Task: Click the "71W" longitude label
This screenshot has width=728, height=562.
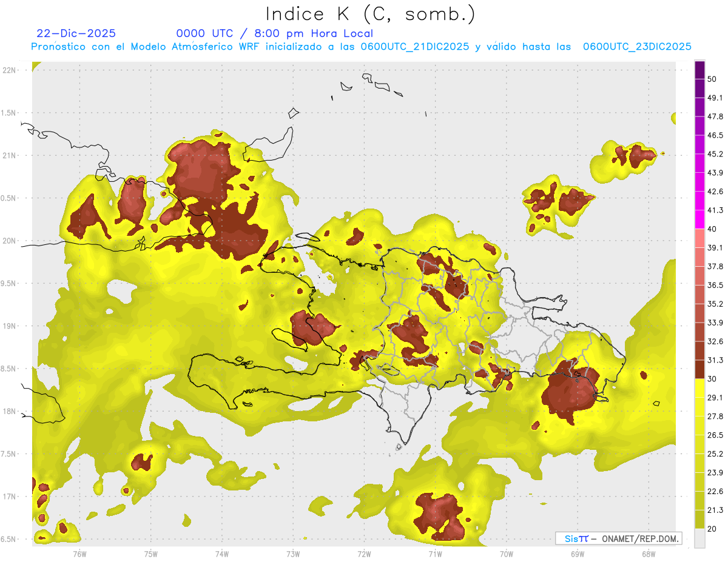Action: click(x=436, y=554)
